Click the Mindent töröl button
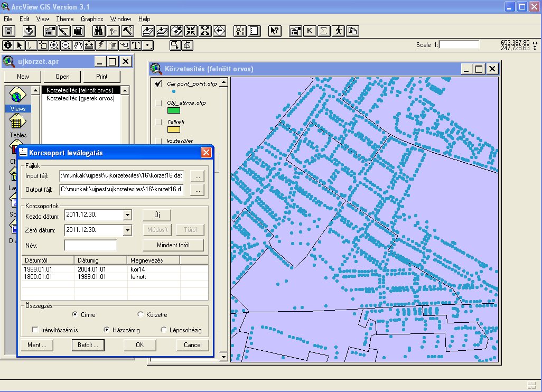This screenshot has width=542, height=392. [x=173, y=245]
